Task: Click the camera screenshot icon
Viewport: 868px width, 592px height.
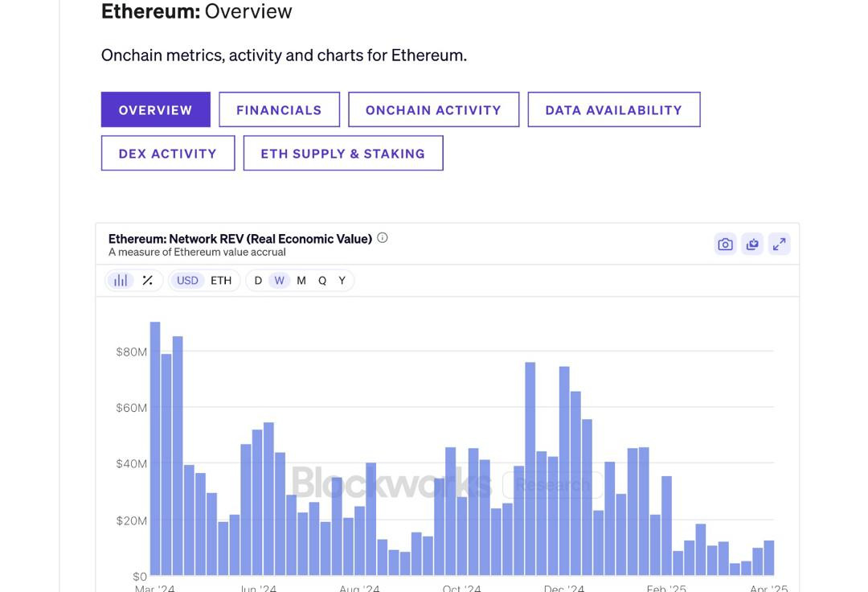Action: (x=725, y=245)
